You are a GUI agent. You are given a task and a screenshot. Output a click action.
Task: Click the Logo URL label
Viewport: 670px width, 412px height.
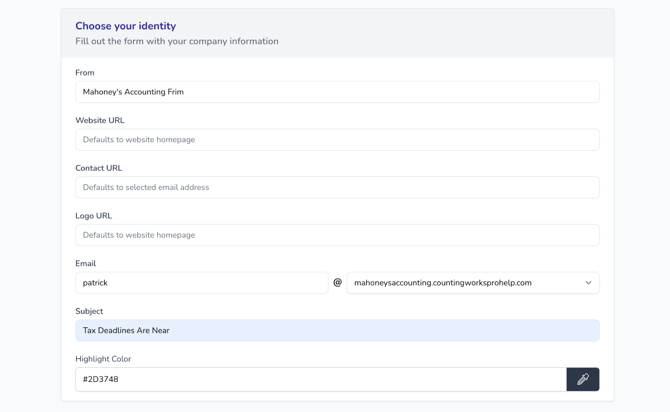[x=94, y=216]
